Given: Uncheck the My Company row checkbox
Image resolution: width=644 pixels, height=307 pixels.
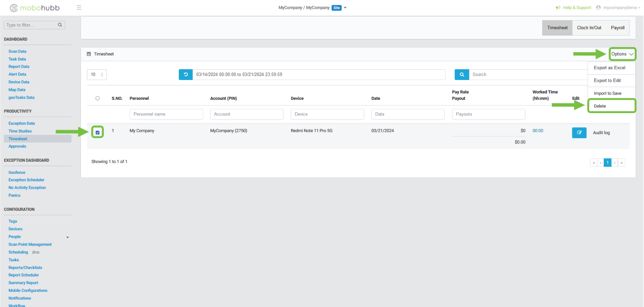Looking at the screenshot, I should pos(97,132).
